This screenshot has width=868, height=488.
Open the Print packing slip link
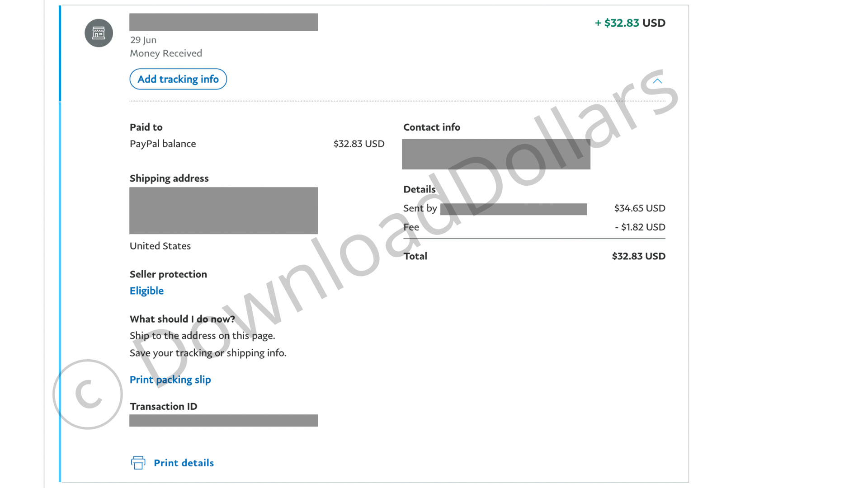point(170,380)
